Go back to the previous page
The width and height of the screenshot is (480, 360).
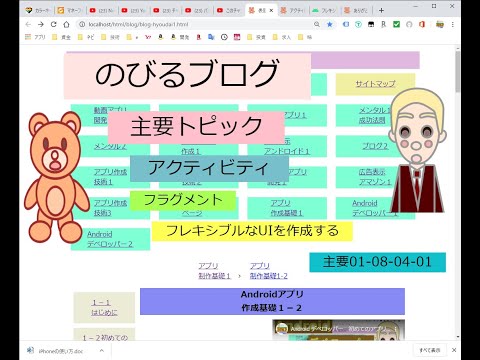click(28, 24)
